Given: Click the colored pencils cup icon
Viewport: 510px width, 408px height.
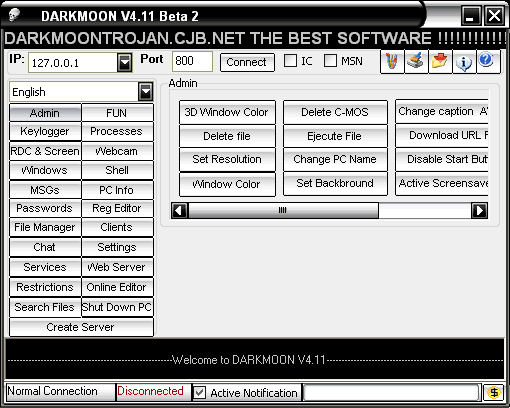Looking at the screenshot, I should 392,62.
